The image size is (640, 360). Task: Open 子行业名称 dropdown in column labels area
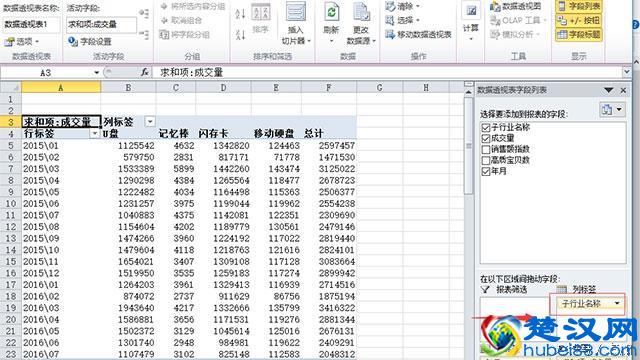coord(617,303)
